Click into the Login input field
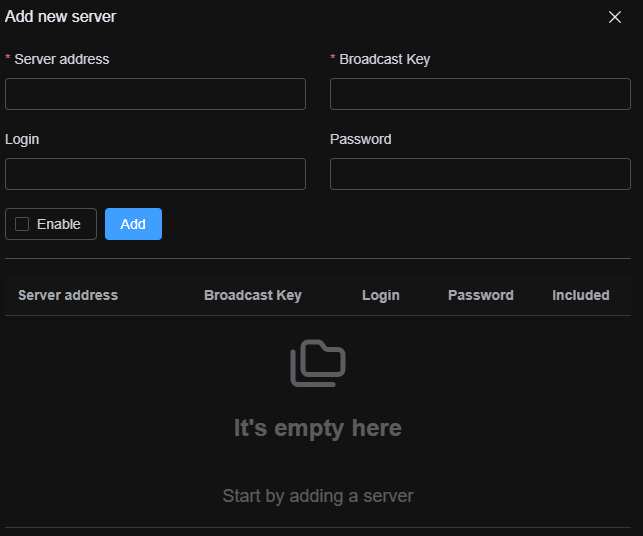The width and height of the screenshot is (643, 536). 155,174
